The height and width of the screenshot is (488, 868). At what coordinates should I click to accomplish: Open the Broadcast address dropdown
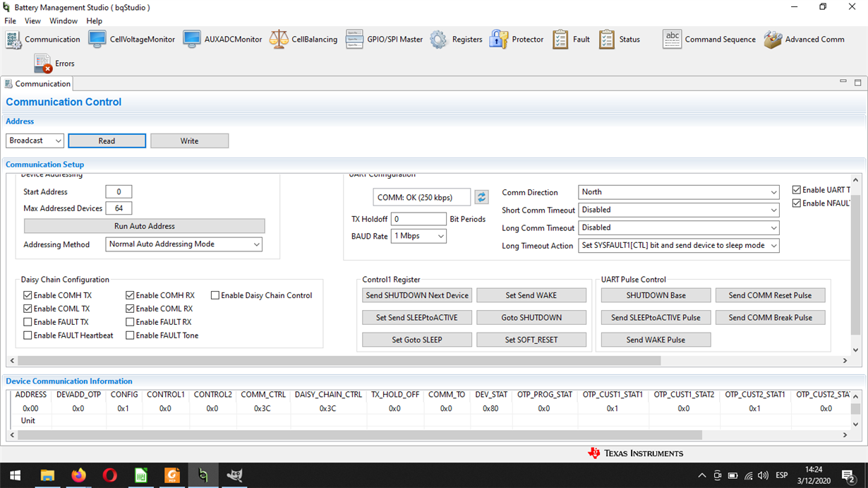(35, 141)
